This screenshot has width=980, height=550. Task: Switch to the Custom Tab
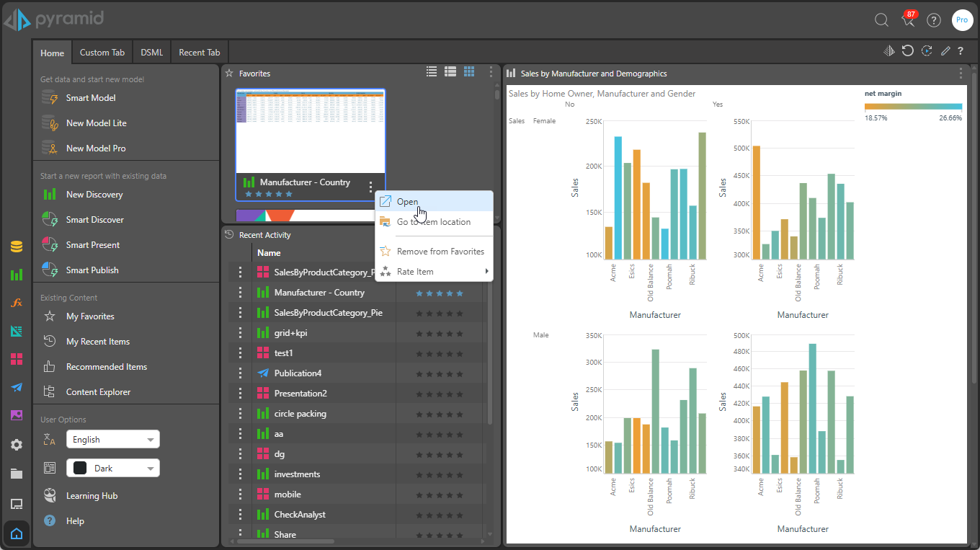[102, 53]
